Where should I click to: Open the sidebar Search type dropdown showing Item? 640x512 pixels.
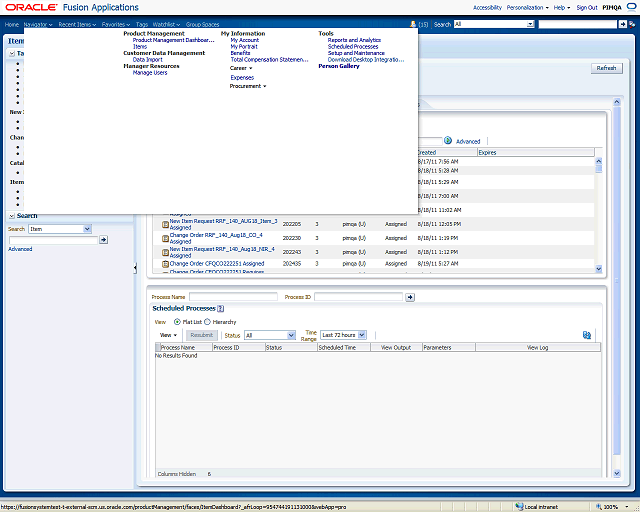[60, 229]
